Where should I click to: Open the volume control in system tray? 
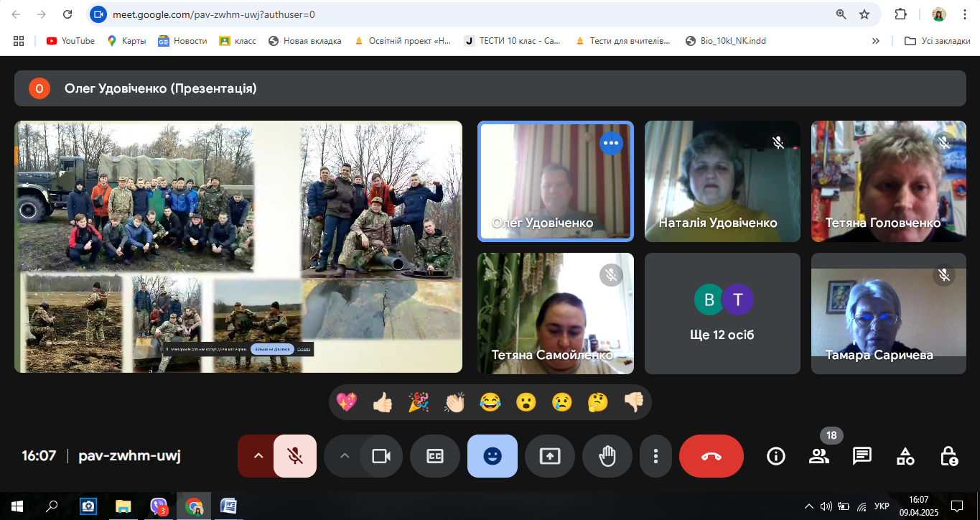pyautogui.click(x=826, y=506)
